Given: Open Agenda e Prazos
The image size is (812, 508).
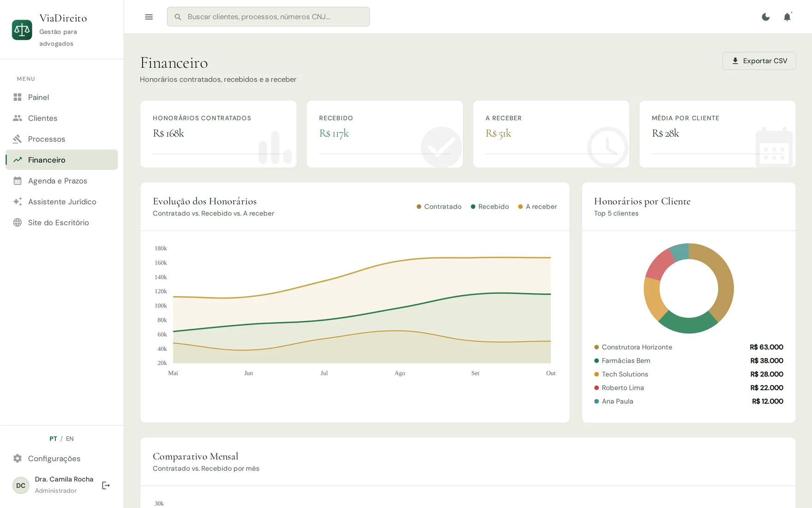Looking at the screenshot, I should (62, 181).
